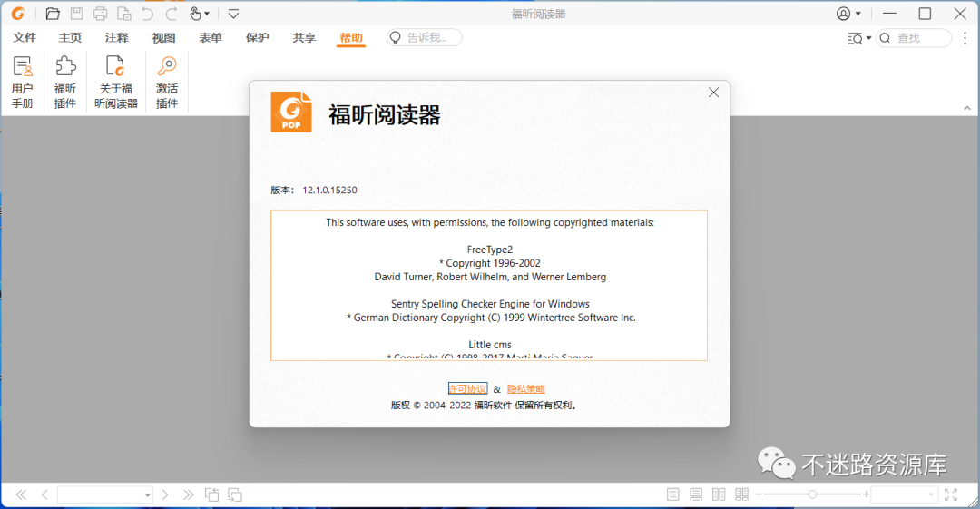Image resolution: width=980 pixels, height=509 pixels.
Task: Click the create-from-clipboard page icon
Action: coord(123,13)
